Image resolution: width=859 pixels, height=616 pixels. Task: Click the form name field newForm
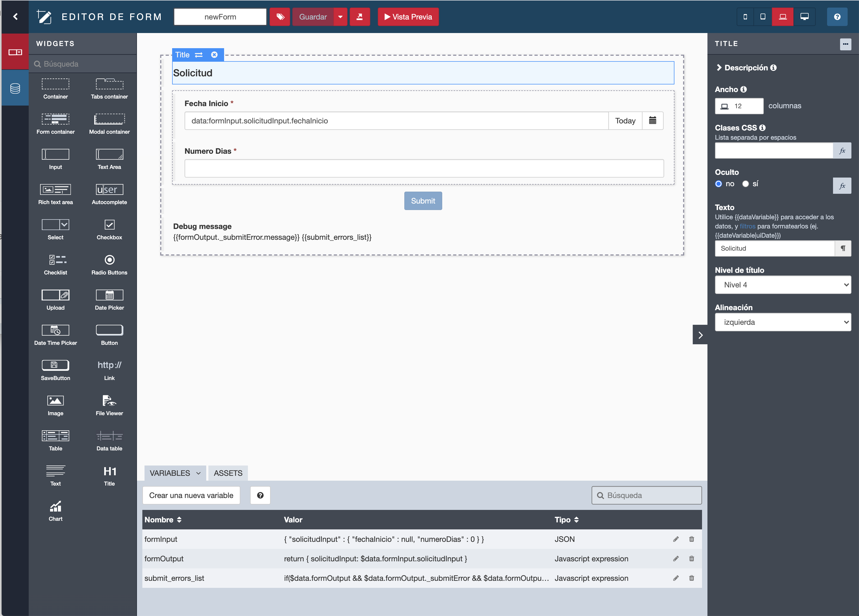point(220,17)
